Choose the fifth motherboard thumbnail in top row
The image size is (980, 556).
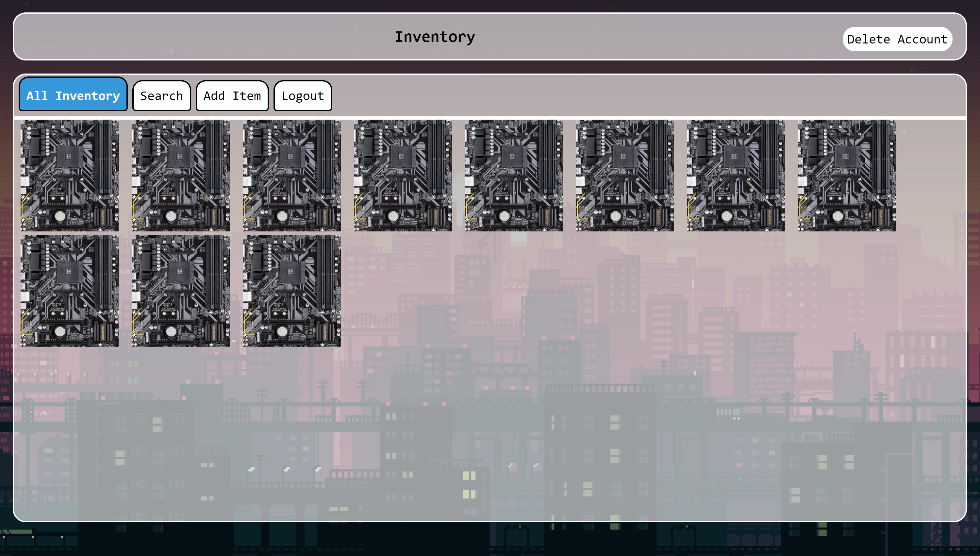(514, 175)
